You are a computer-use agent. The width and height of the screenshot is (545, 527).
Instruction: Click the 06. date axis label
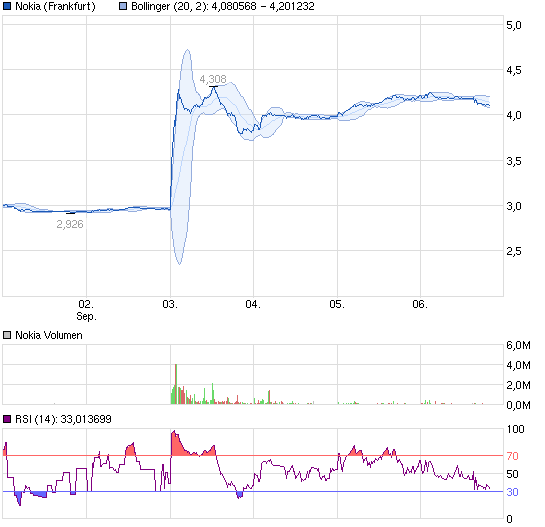click(x=420, y=305)
